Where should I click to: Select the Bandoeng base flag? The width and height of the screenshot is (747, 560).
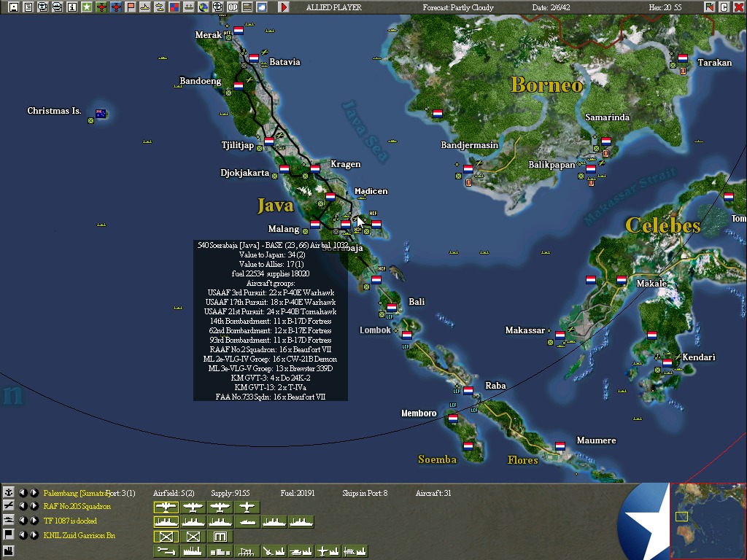(x=239, y=86)
